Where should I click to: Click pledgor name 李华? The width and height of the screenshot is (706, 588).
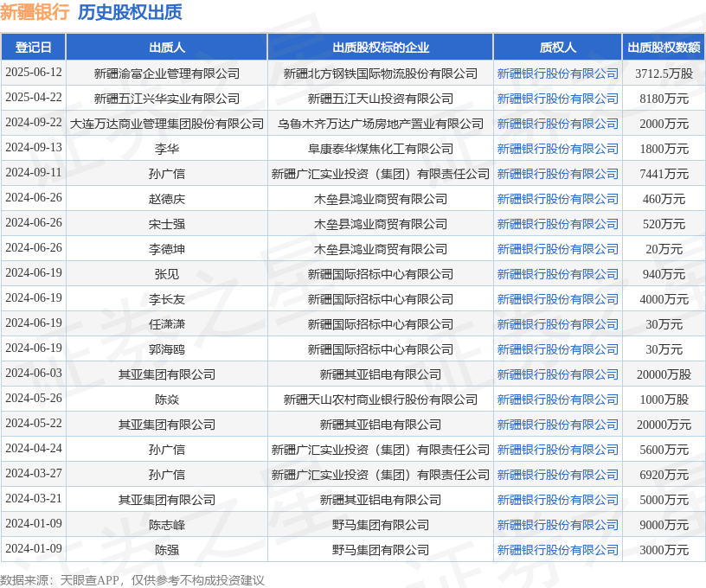click(167, 149)
